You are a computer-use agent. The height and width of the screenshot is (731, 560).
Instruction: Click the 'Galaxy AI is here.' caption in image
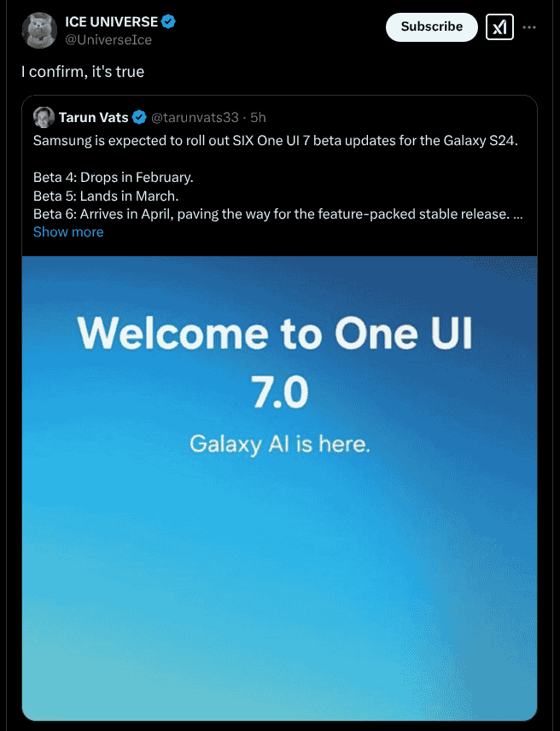[x=279, y=443]
